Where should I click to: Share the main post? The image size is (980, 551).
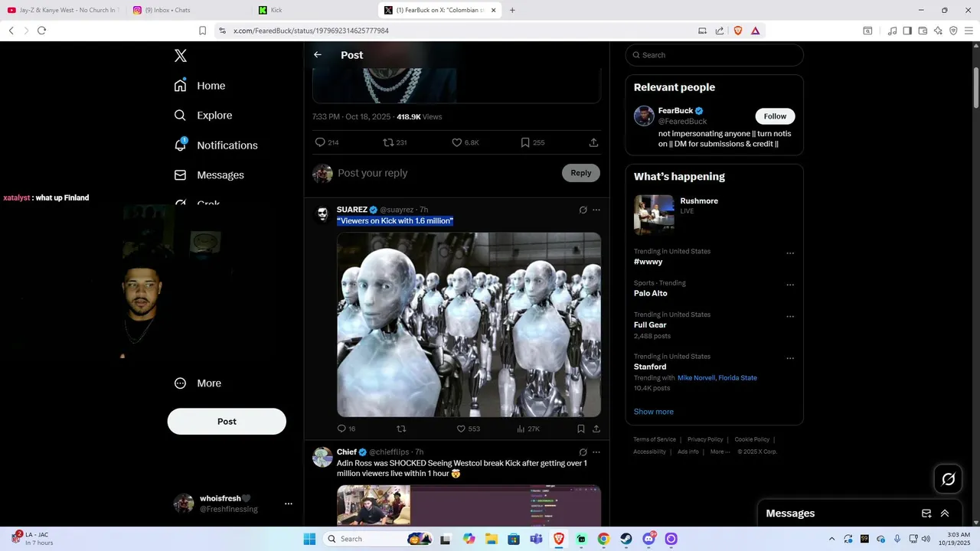(x=593, y=142)
